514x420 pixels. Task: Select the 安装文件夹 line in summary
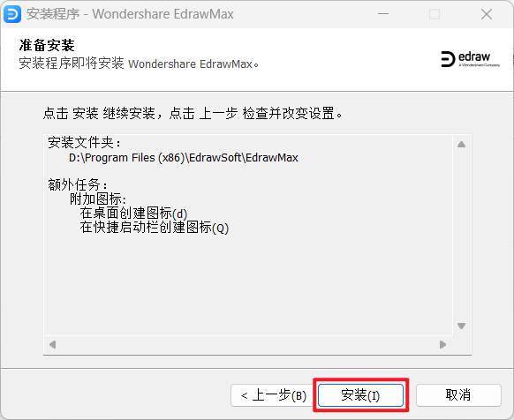[84, 143]
